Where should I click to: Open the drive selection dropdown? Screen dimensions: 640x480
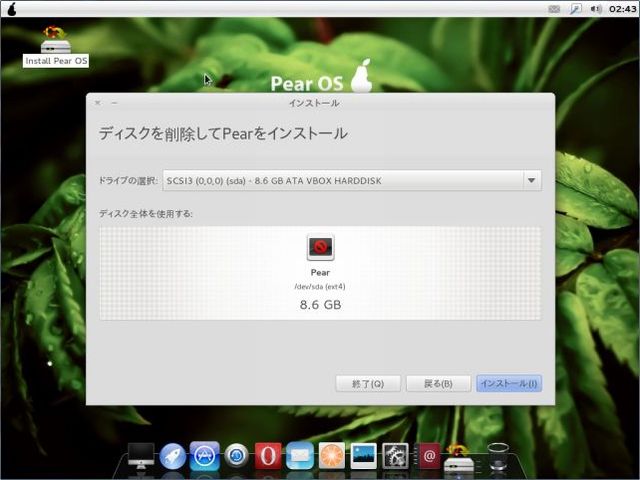click(352, 181)
